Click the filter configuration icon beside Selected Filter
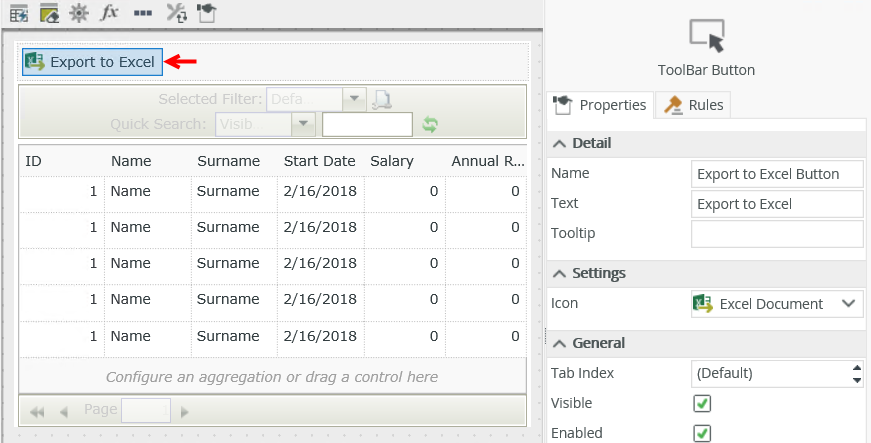The image size is (871, 443). 382,99
